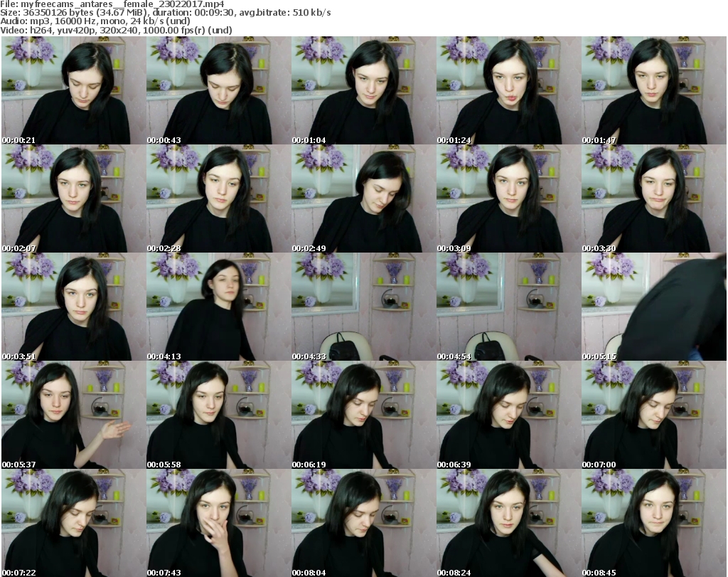
Task: Click the frame stamped 00:04:13
Action: [x=219, y=307]
